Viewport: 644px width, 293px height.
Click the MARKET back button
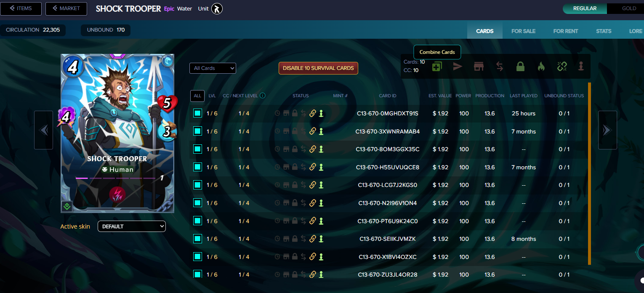point(66,8)
